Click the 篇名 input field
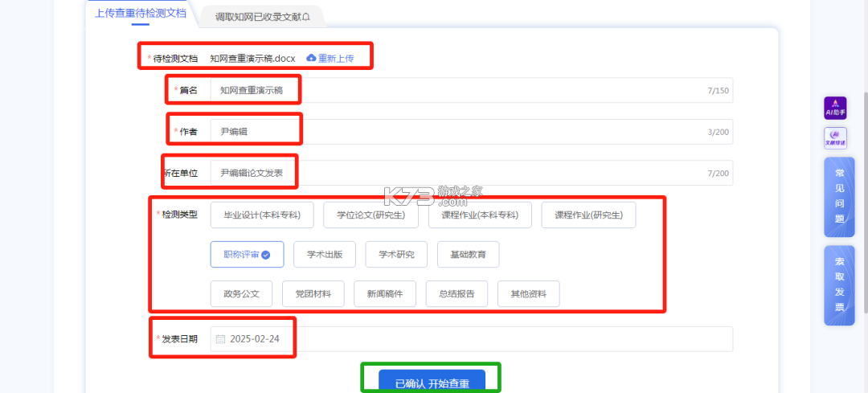 [472, 90]
